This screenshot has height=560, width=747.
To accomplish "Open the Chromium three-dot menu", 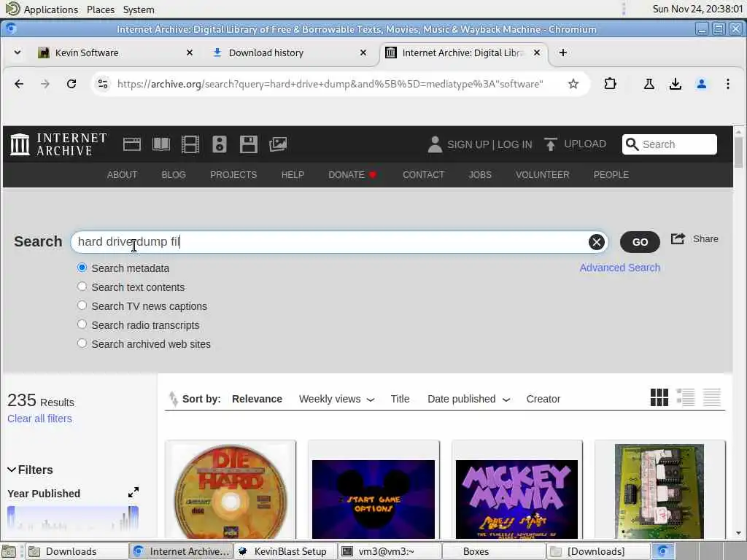I will 727,85.
